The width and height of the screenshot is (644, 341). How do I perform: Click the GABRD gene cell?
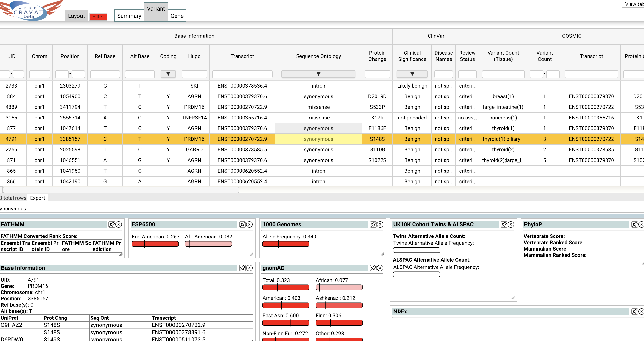(x=194, y=150)
